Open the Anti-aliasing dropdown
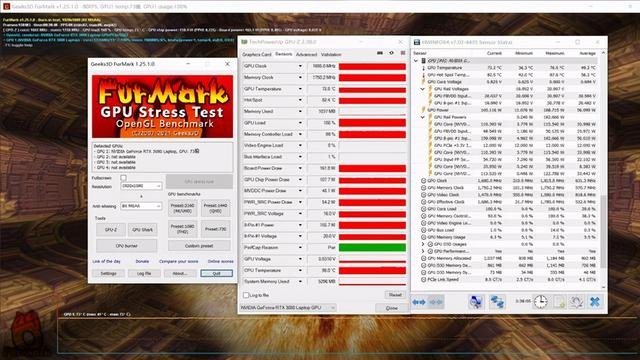640x360 pixels. [141, 206]
